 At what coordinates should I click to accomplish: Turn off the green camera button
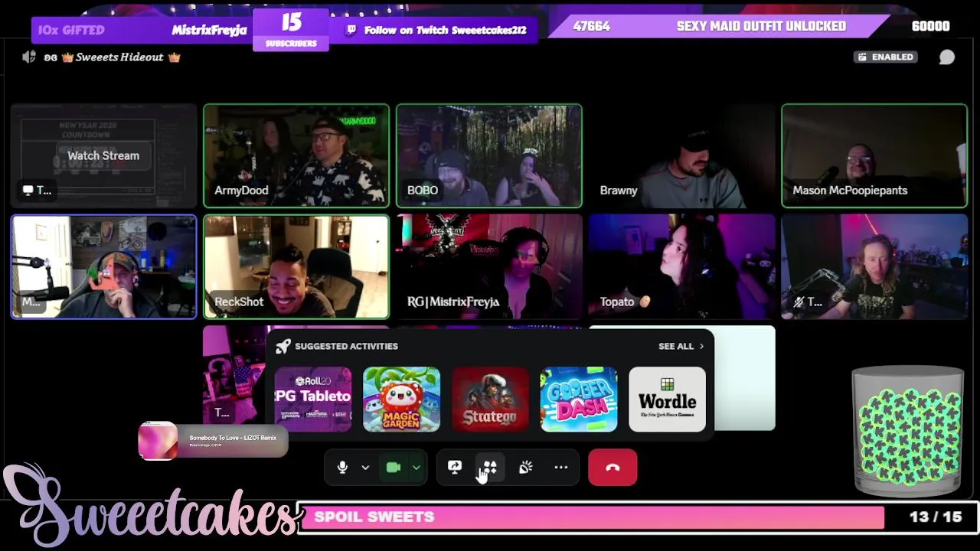(x=394, y=468)
